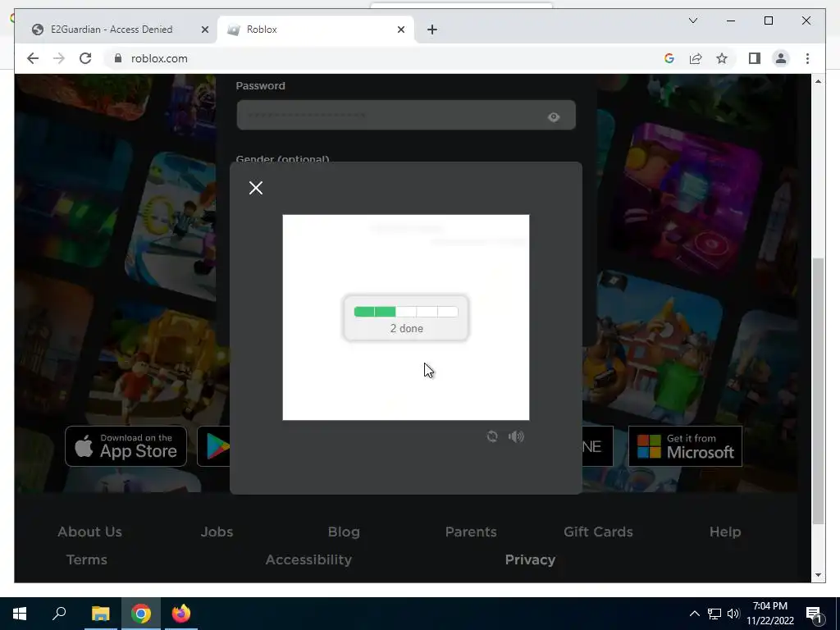Open Chrome profile menu

point(781,58)
